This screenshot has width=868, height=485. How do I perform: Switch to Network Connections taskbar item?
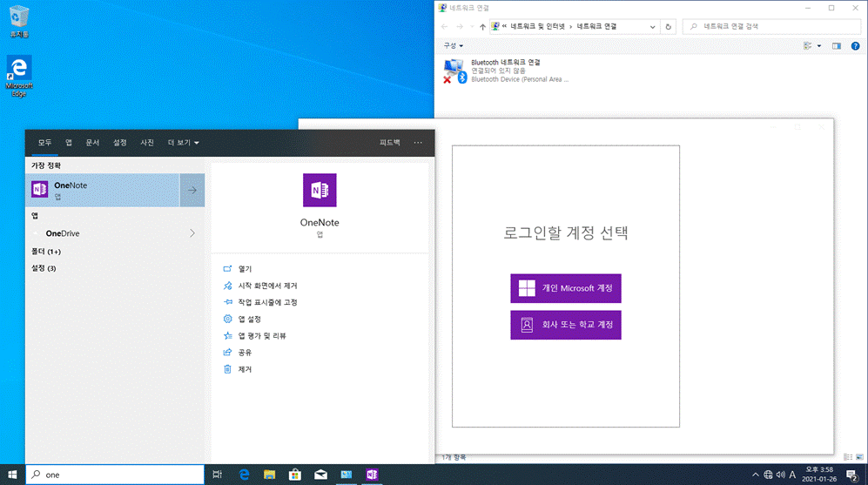(347, 475)
